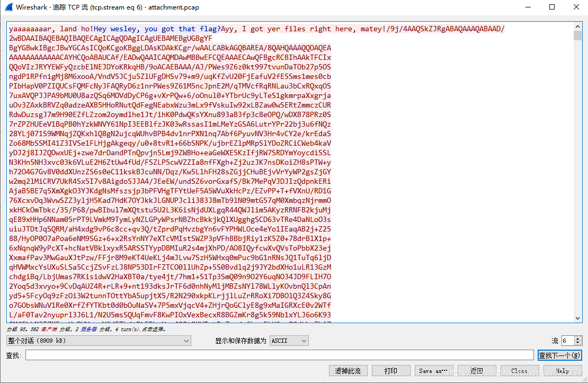
Task: Click the line starting 'XxmafPav3MwGauXJtPzw'
Action: coord(170,257)
